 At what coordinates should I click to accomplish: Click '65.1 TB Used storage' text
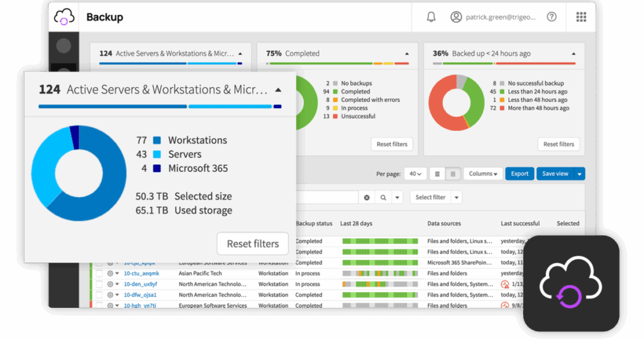[x=184, y=211]
